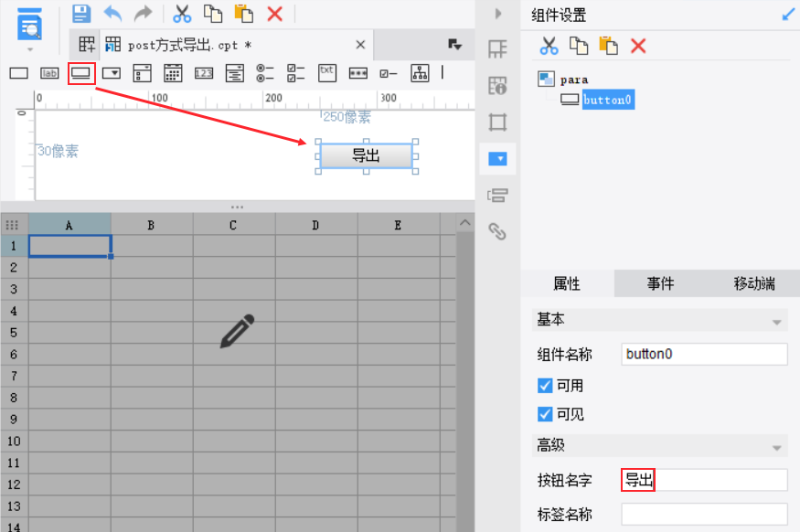Click the 导出 button on parameter pane
800x532 pixels.
point(366,155)
